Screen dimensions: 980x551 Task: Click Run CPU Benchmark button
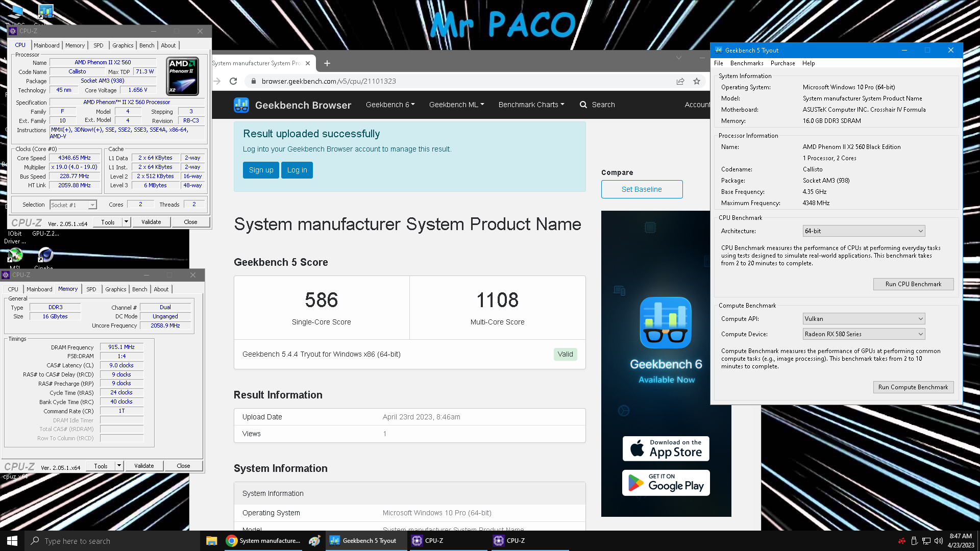913,284
